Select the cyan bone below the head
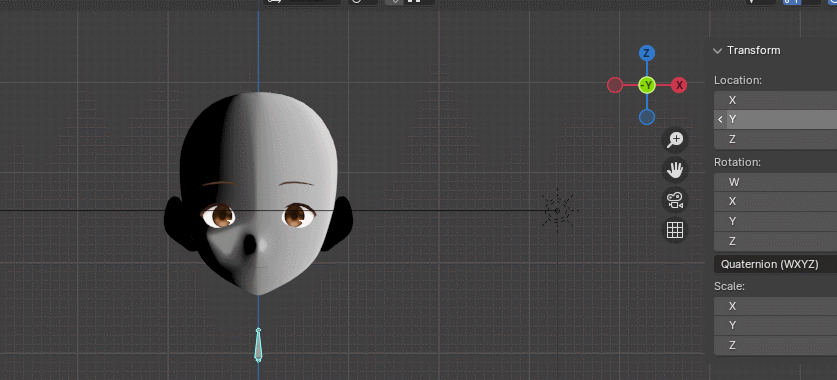The image size is (837, 380). click(258, 345)
